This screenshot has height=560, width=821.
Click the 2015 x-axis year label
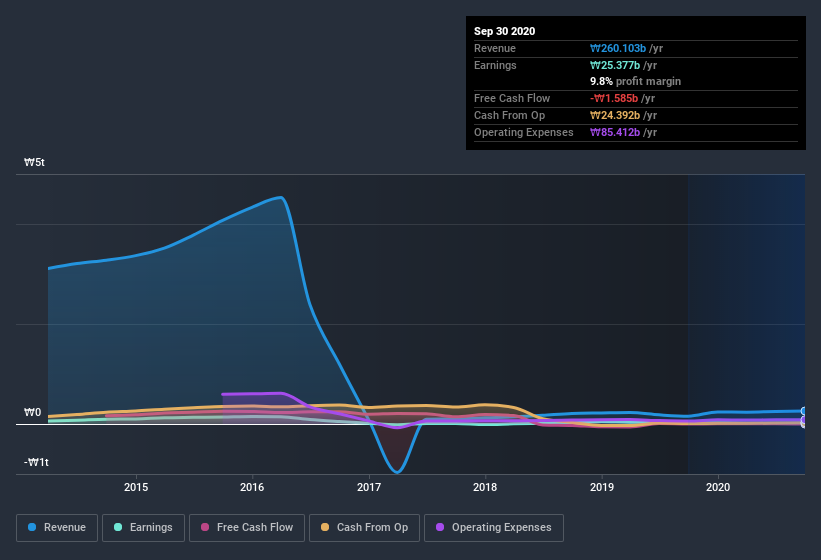[136, 487]
